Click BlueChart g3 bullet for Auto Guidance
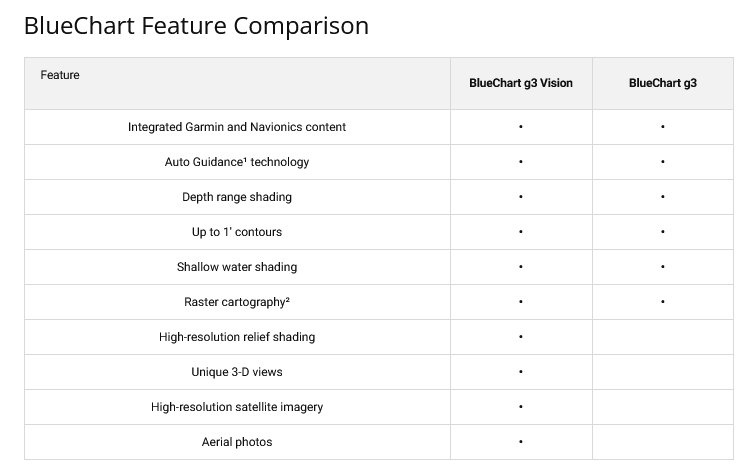Image resolution: width=746 pixels, height=474 pixels. 663,162
